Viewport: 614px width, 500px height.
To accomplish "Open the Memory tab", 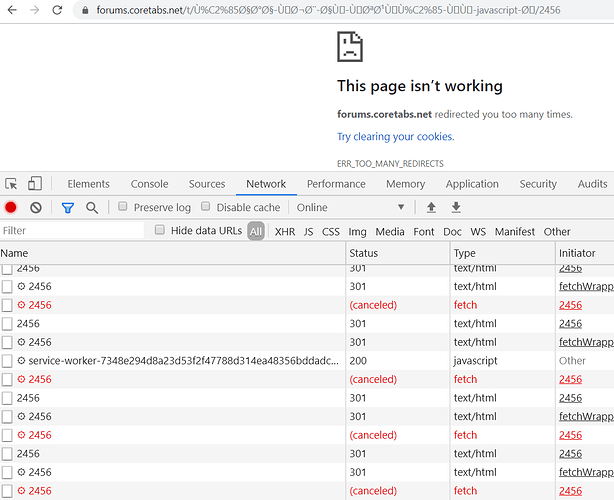I will (x=405, y=184).
